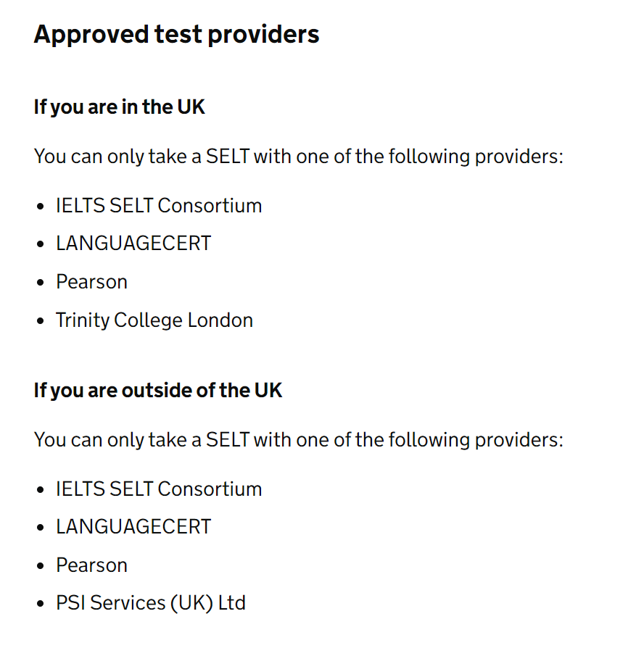
Task: Click Pearson in the outside-UK provider list
Action: tap(91, 565)
